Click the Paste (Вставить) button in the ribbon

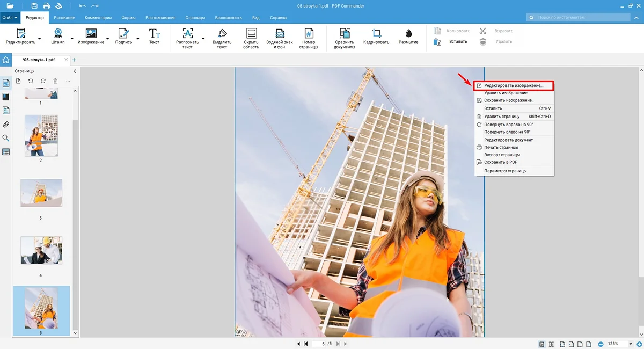pos(458,42)
